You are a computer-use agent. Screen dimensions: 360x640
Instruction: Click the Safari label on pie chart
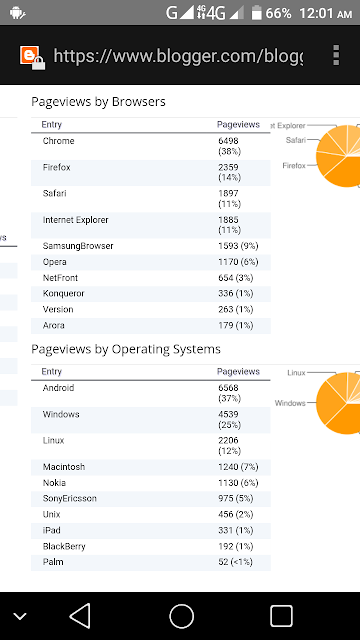point(296,140)
